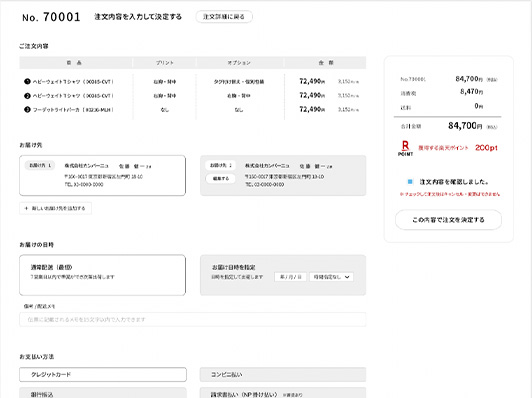
Task: Choose the お届け日時を指定 delivery option
Action: (x=283, y=275)
